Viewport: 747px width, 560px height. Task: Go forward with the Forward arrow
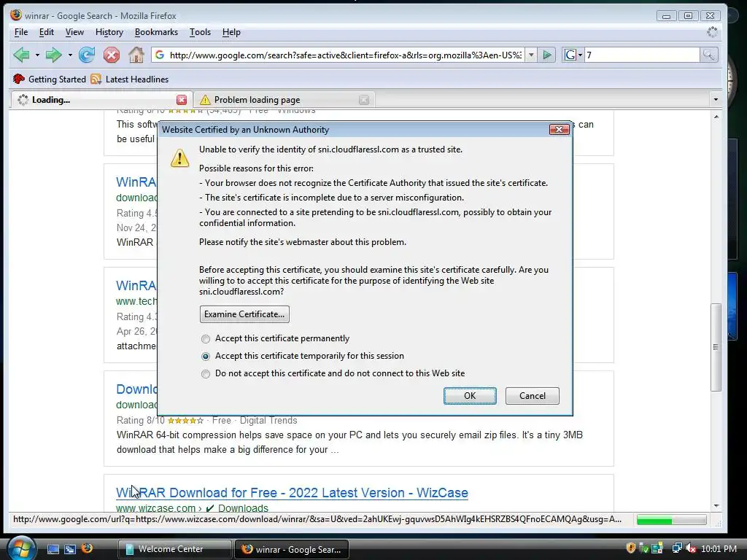click(53, 55)
